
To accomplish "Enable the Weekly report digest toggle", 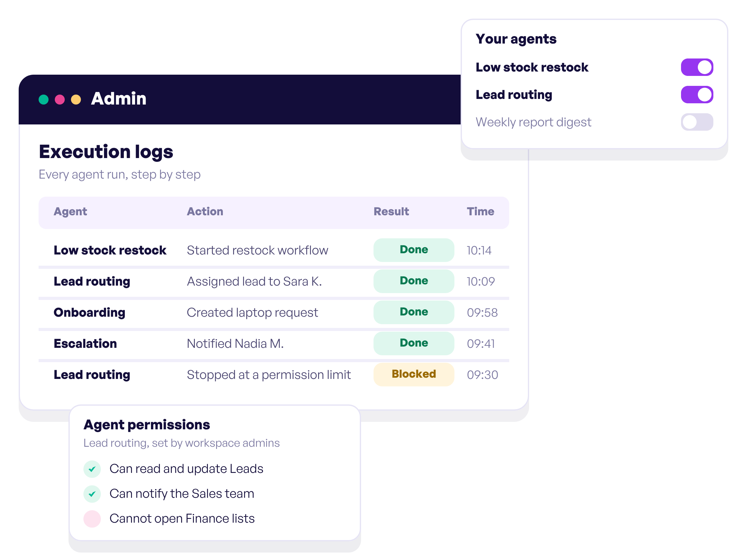I will coord(697,122).
